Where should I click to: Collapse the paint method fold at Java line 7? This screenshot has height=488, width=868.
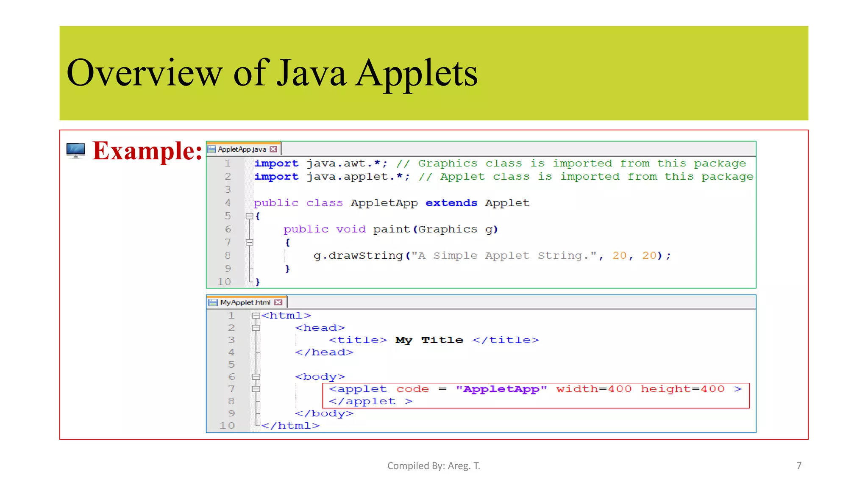[x=250, y=242]
